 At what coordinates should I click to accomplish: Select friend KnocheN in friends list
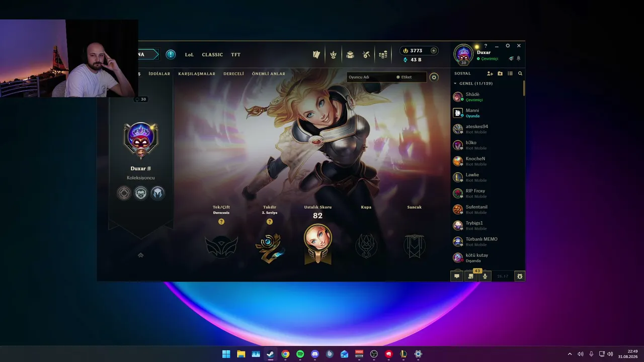click(x=487, y=161)
